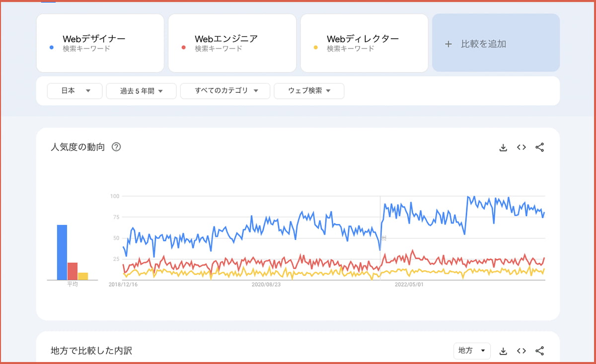Download the 地方で比較した内訳 data
The image size is (596, 364).
click(503, 351)
